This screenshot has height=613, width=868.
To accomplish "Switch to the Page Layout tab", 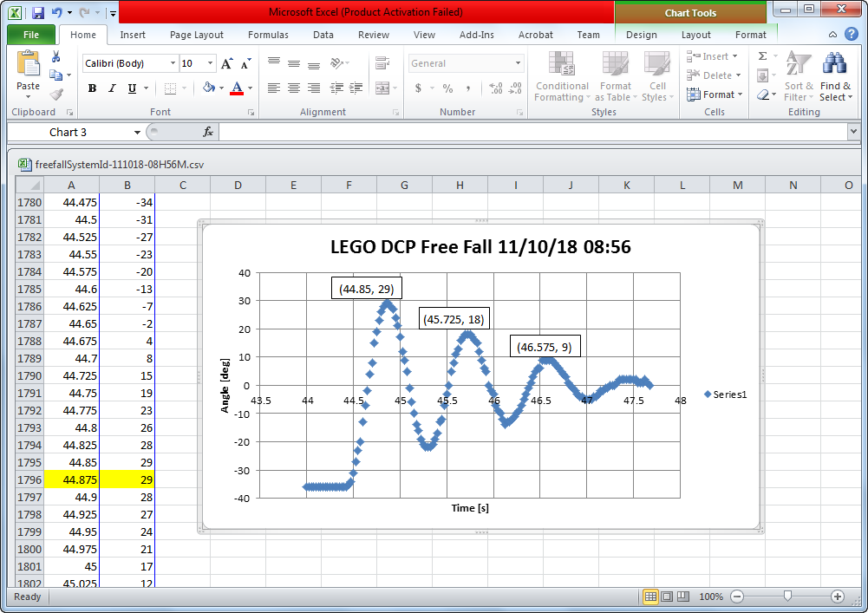I will coord(197,35).
